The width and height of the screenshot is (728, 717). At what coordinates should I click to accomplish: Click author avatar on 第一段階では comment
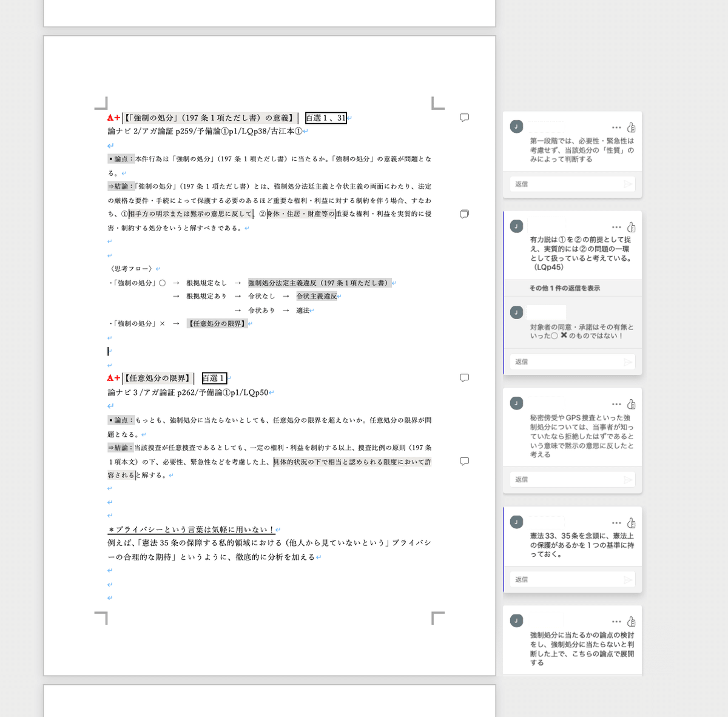[x=516, y=127]
